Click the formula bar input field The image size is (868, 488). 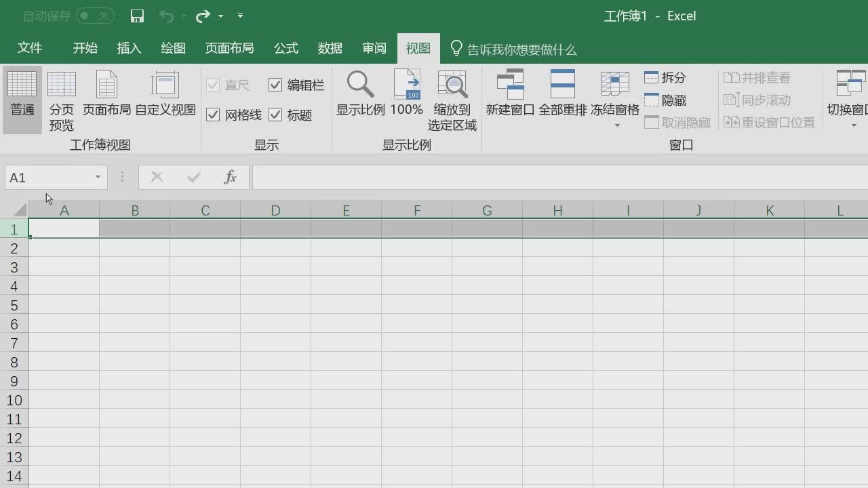click(560, 177)
